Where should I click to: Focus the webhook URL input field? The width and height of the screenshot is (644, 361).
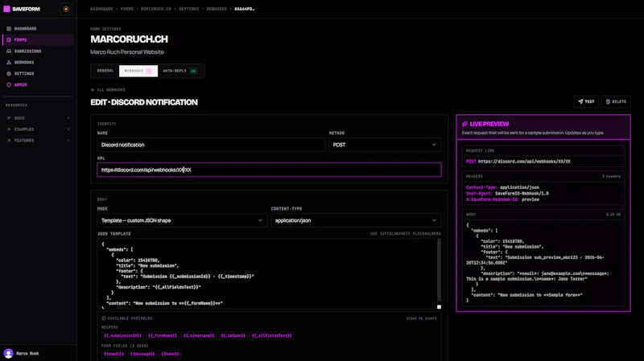(269, 170)
